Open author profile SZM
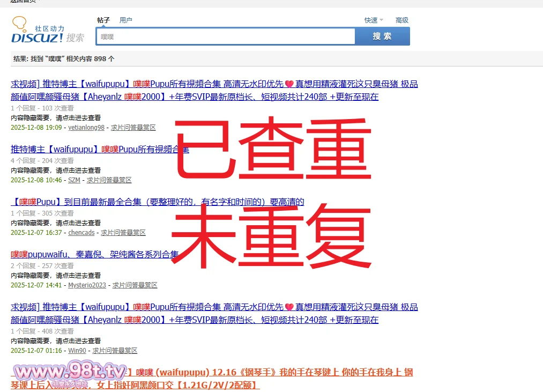This screenshot has height=392, width=543. pos(74,180)
